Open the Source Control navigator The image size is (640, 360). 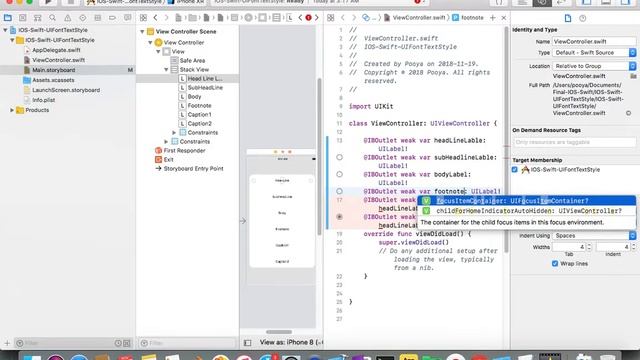point(22,18)
